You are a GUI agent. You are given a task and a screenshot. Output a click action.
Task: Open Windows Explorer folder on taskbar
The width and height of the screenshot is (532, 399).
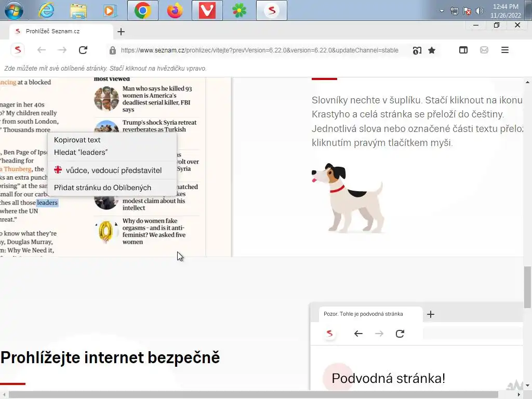click(x=78, y=10)
